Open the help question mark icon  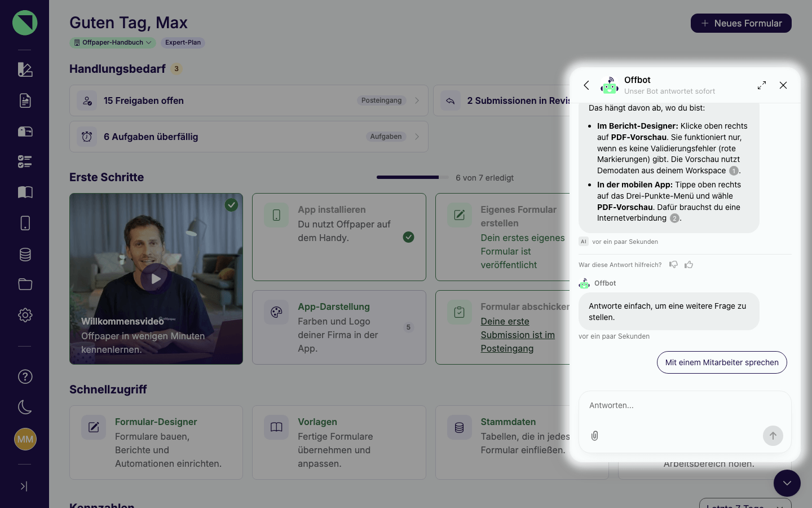click(25, 376)
